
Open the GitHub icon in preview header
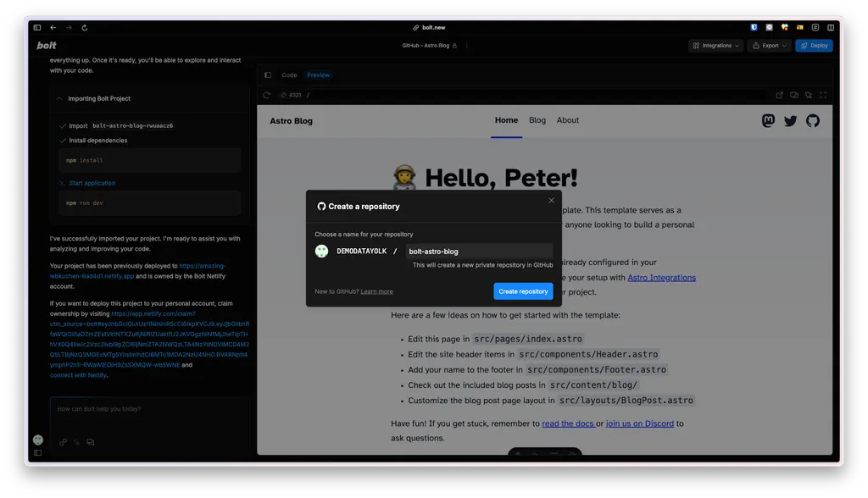813,120
